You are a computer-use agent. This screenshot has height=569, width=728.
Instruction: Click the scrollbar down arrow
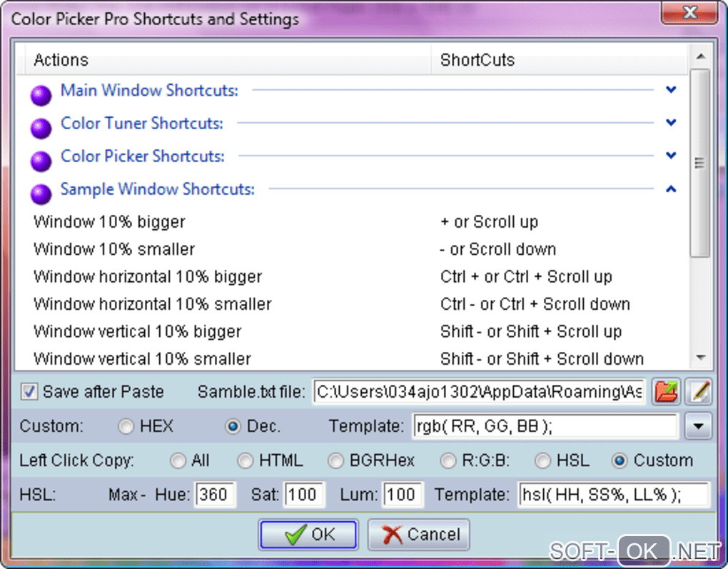701,357
